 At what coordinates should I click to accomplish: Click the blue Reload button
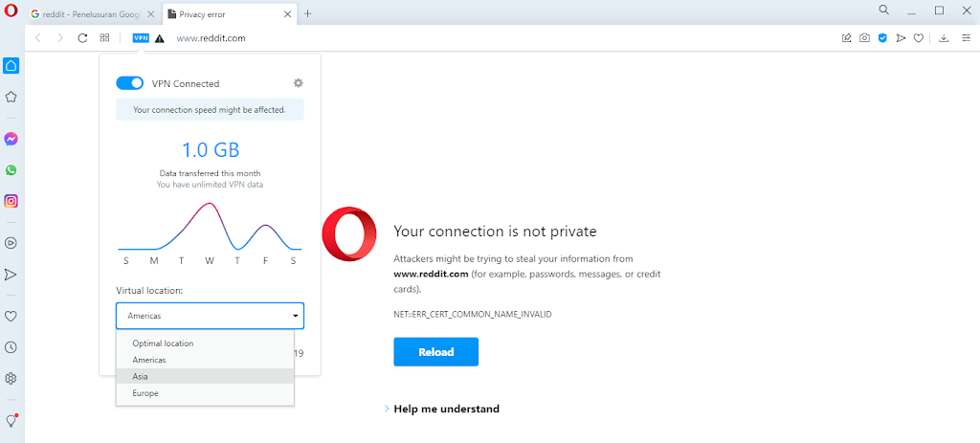coord(435,352)
